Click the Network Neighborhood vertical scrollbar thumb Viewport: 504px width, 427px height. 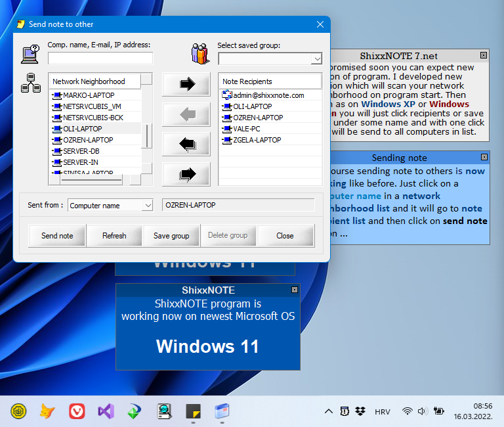coord(146,135)
